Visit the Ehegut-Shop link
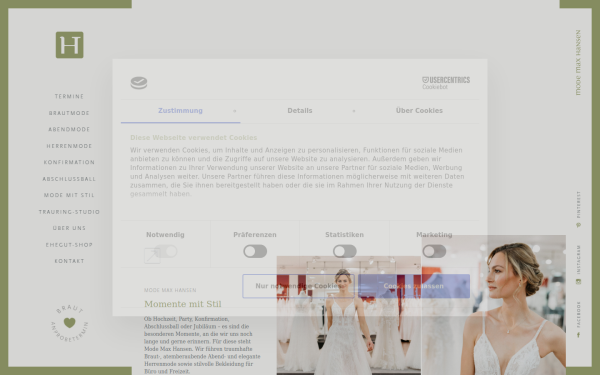Image resolution: width=600 pixels, height=375 pixels. point(69,245)
